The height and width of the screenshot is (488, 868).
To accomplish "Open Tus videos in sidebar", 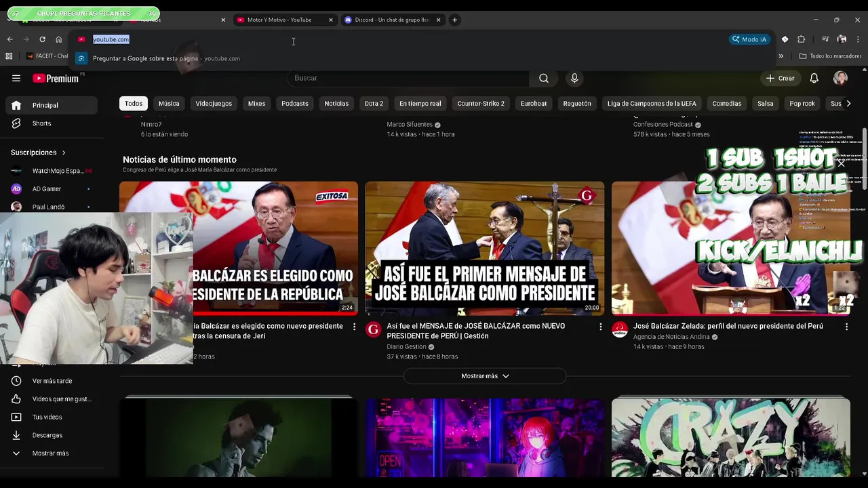I will point(52,417).
